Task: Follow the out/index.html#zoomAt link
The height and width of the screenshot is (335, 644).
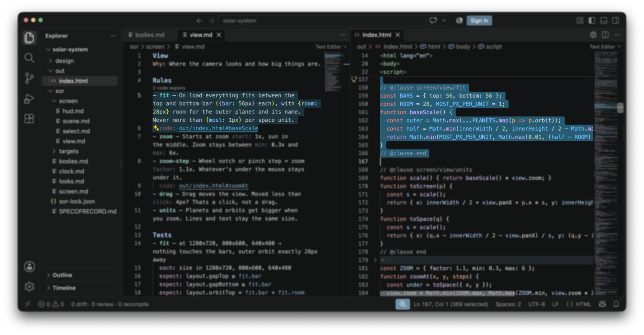Action: pos(213,186)
